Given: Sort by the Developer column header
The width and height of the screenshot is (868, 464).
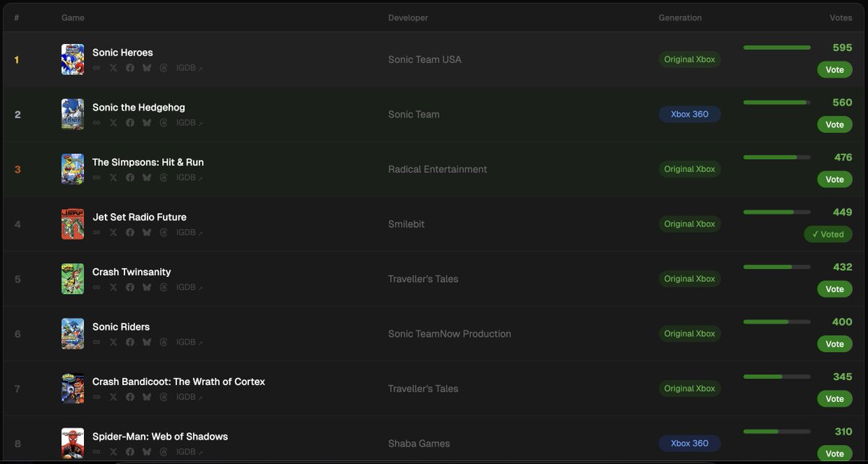Looking at the screenshot, I should point(408,17).
